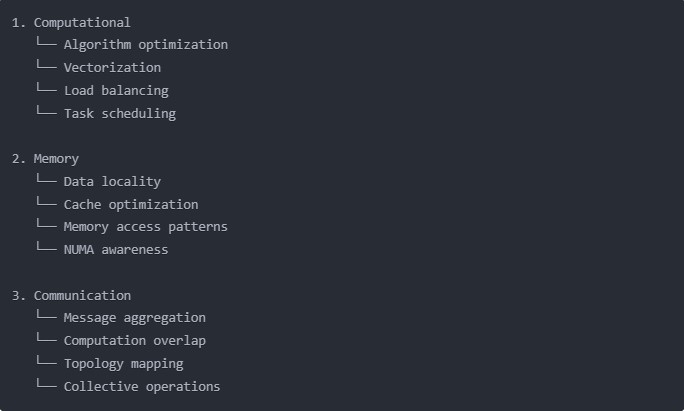Click 'Cache optimization' item
Screen dimensions: 684x411
click(x=131, y=205)
